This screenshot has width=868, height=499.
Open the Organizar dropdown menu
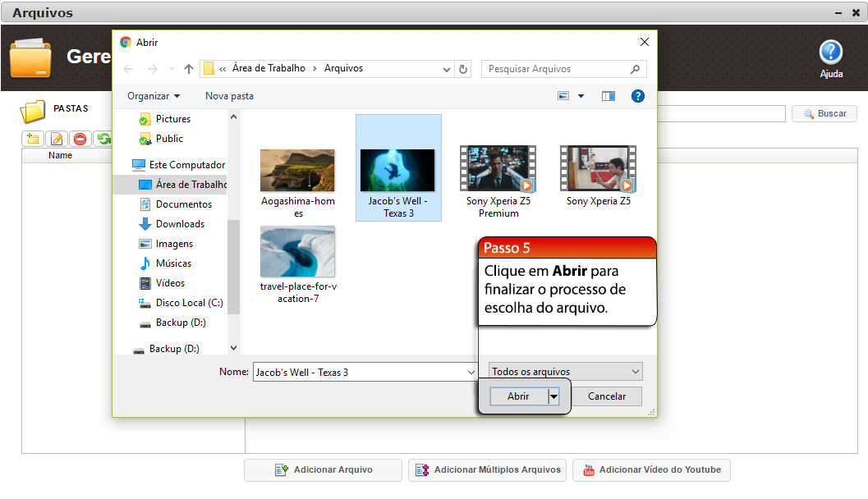(154, 96)
